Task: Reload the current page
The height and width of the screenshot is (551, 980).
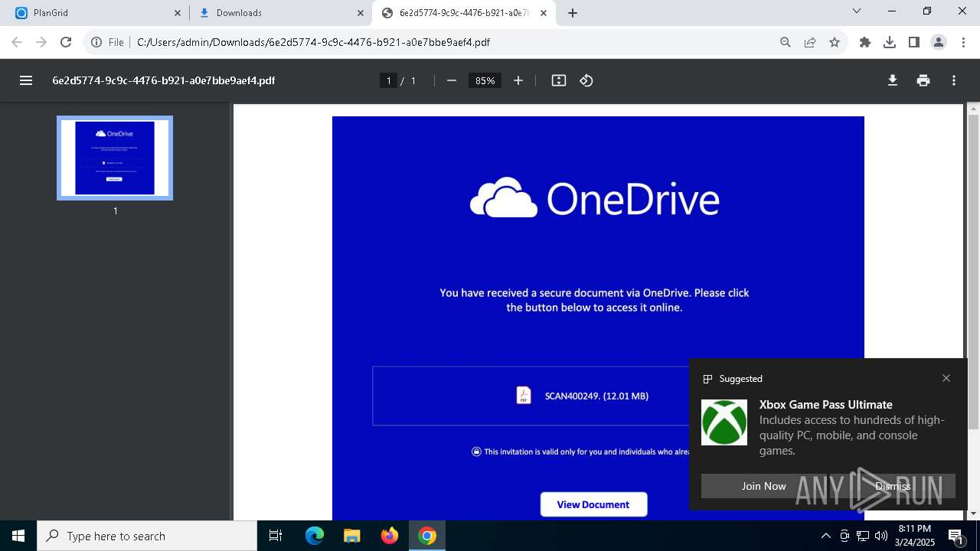Action: [x=66, y=42]
